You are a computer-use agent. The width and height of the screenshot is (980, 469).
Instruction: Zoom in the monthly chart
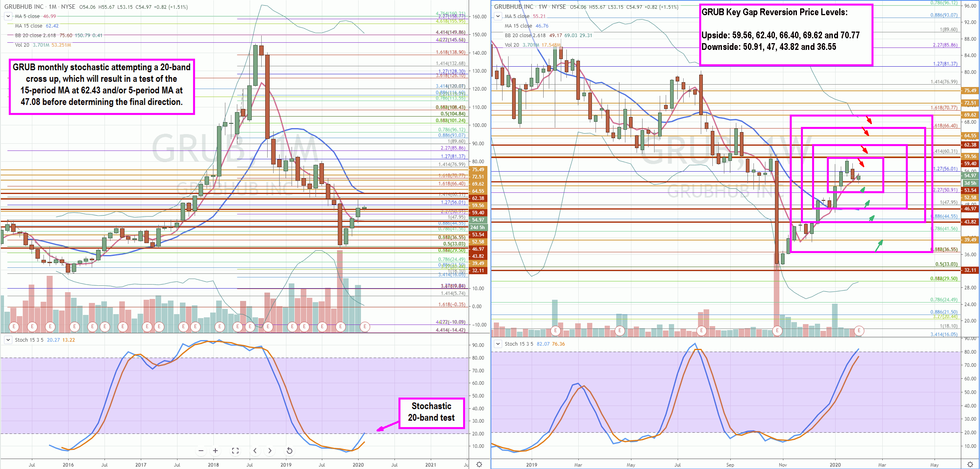tap(215, 451)
